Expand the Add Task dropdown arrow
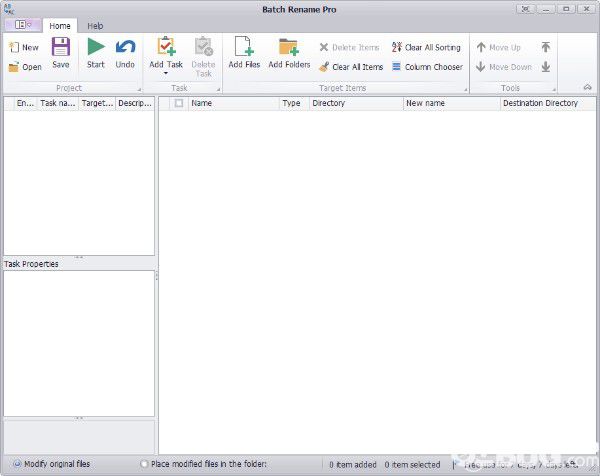Screen dimensions: 600x476 [166, 73]
